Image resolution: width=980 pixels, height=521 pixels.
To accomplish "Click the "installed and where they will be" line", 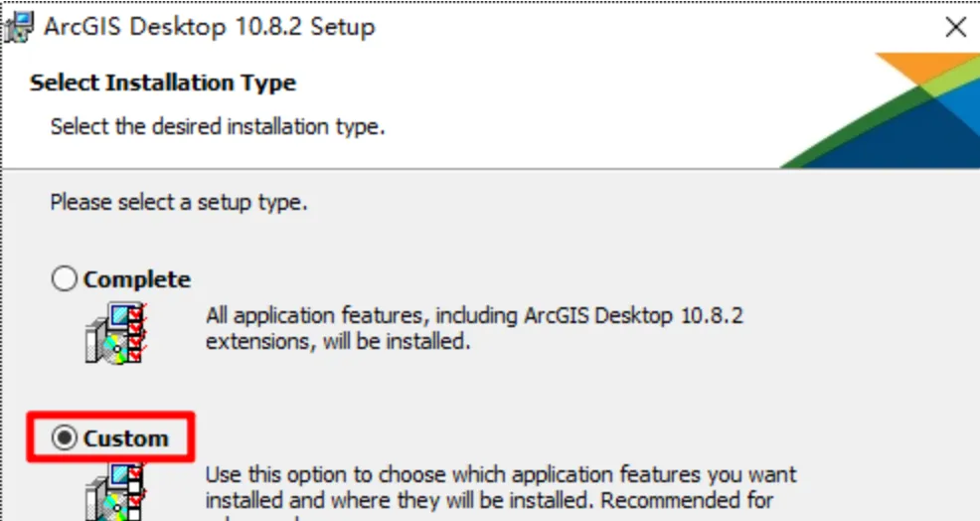I will pos(489,498).
